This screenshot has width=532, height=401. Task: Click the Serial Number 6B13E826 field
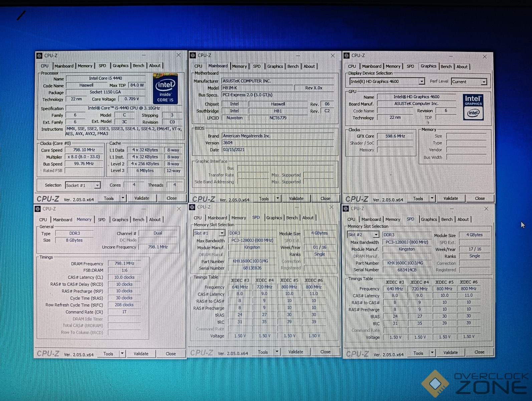pyautogui.click(x=252, y=268)
